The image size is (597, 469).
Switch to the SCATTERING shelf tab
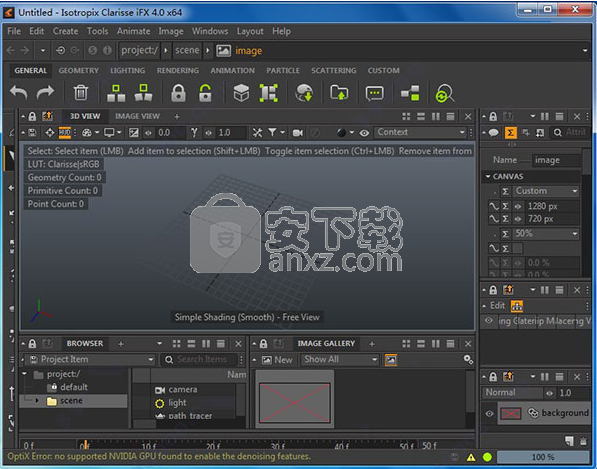click(x=334, y=70)
